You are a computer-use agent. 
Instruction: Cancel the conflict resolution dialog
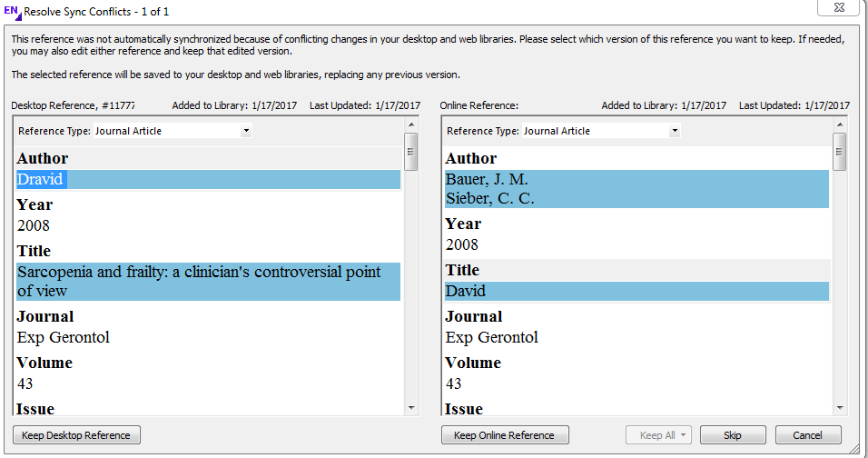(808, 435)
